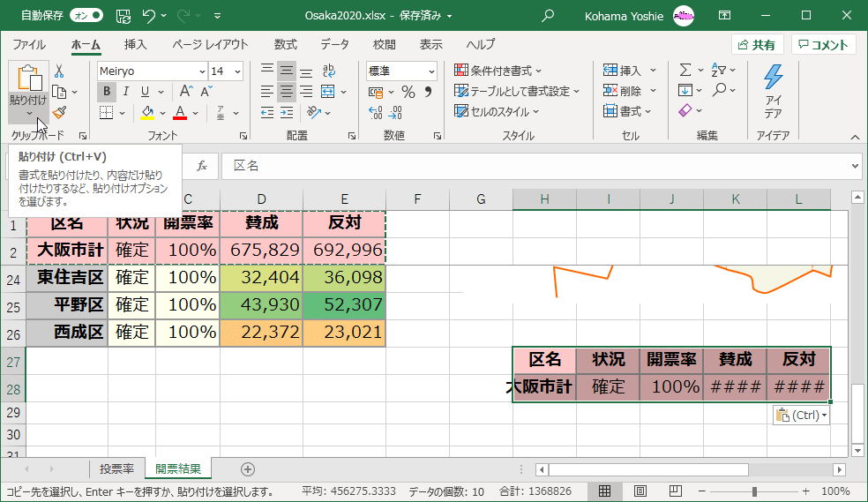Decrease indent icon
Image resolution: width=868 pixels, height=502 pixels.
pos(267,113)
